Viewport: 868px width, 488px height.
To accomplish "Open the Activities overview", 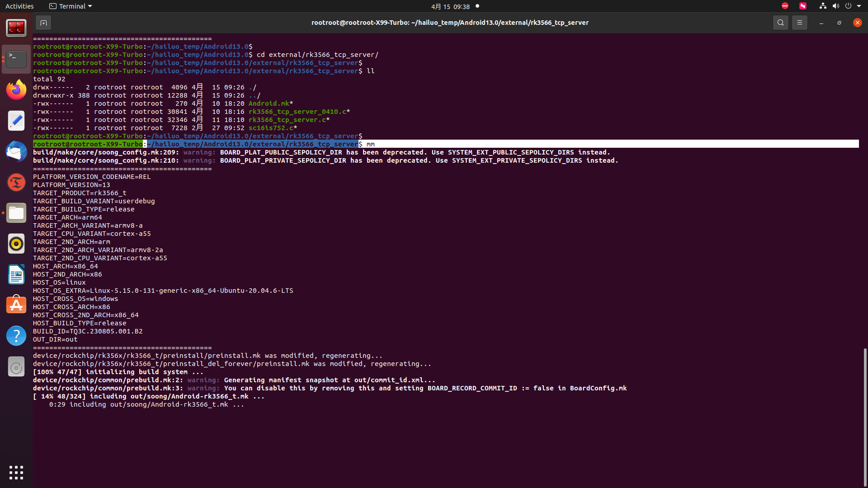I will point(19,6).
